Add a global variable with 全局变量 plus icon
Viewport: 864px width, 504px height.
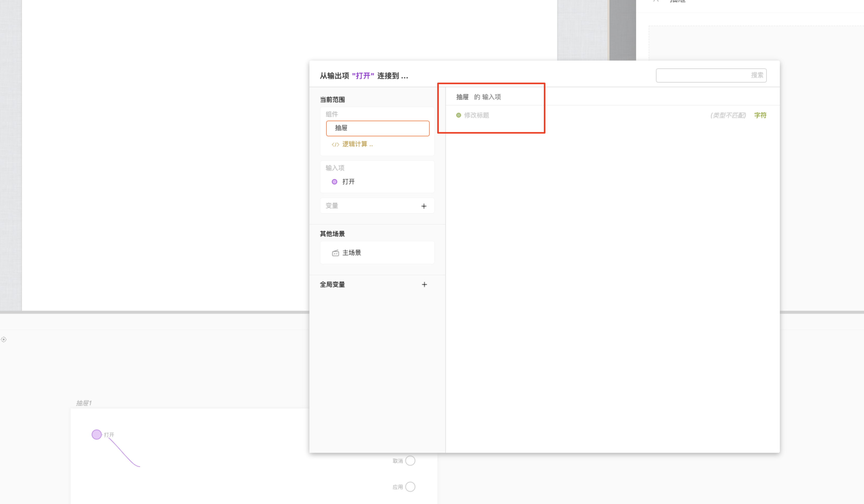pyautogui.click(x=424, y=285)
